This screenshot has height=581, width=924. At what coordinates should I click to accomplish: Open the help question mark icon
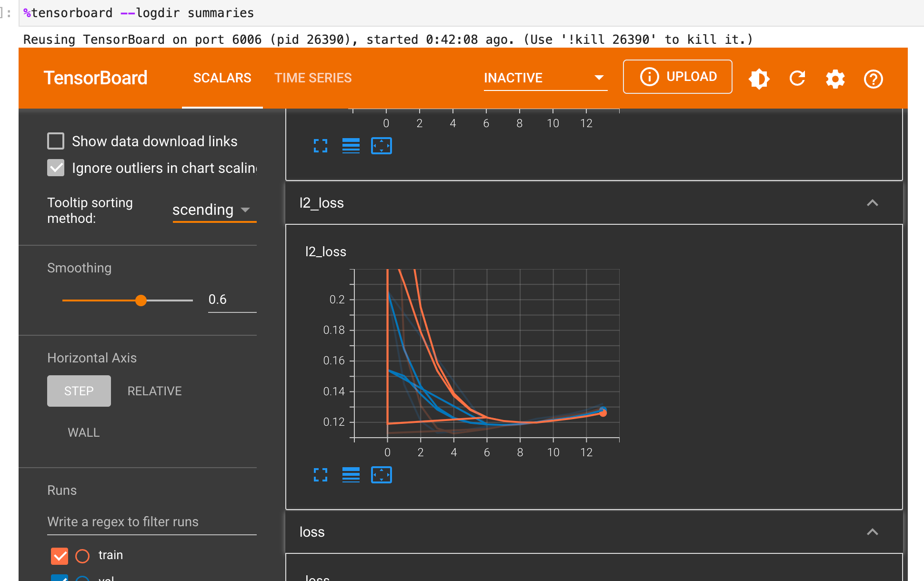pyautogui.click(x=873, y=79)
